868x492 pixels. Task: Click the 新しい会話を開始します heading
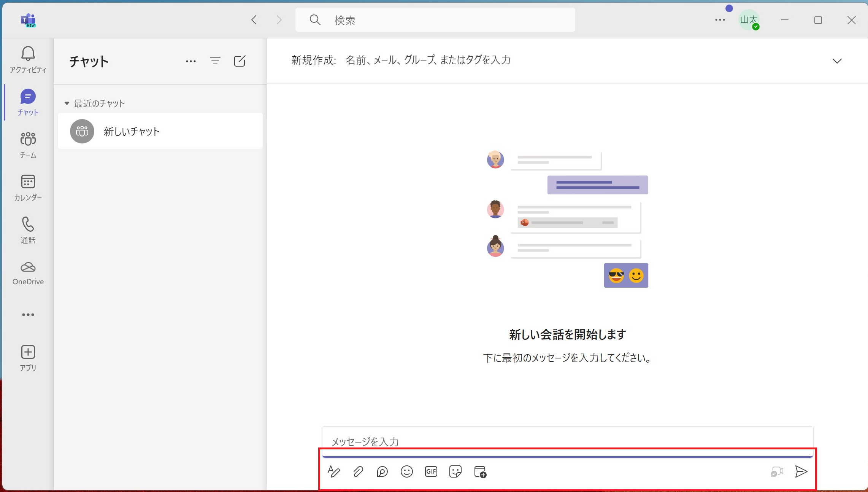(x=567, y=334)
